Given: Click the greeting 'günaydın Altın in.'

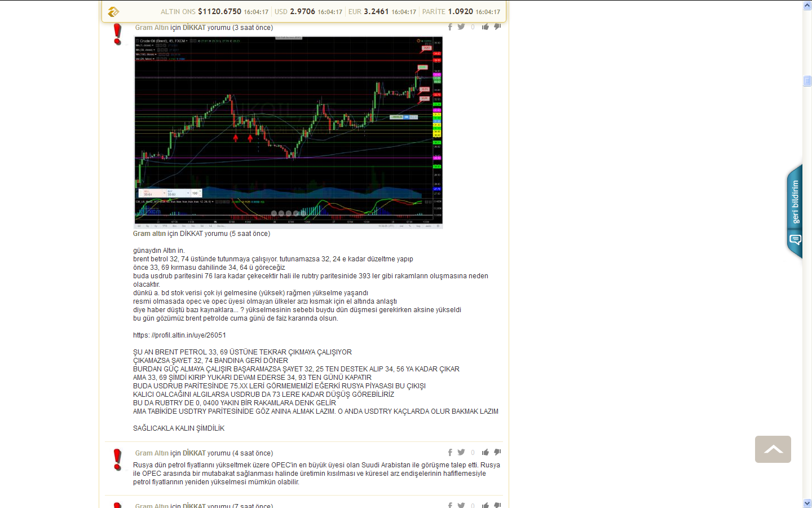Looking at the screenshot, I should [x=159, y=251].
